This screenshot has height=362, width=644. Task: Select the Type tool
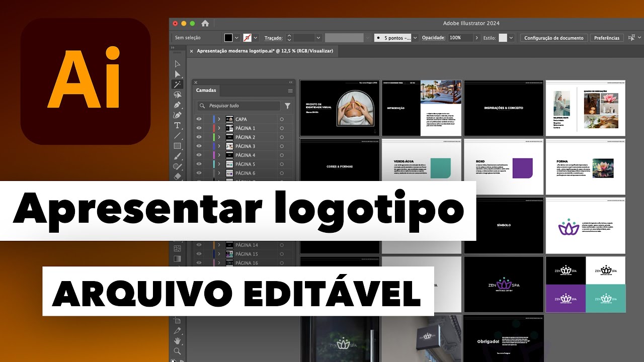pyautogui.click(x=177, y=125)
